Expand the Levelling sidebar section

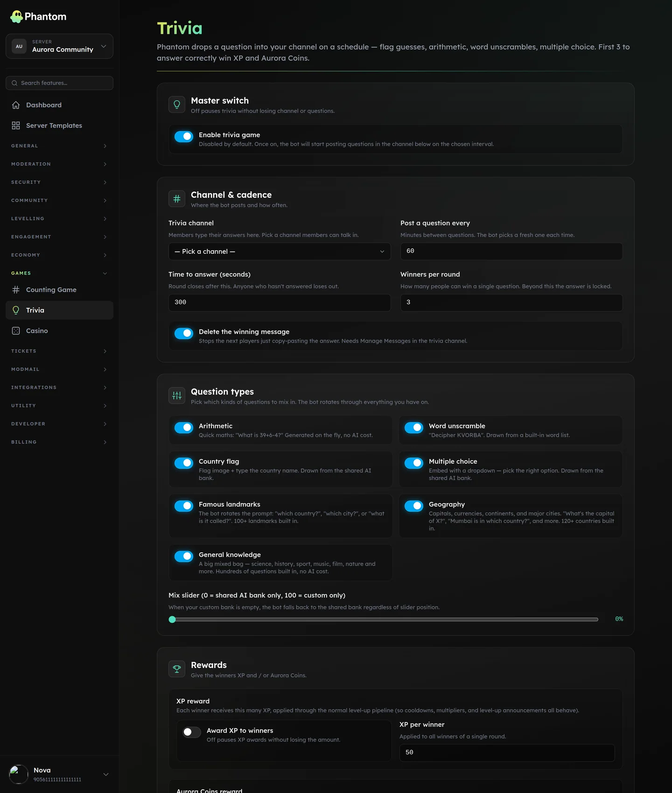tap(59, 219)
